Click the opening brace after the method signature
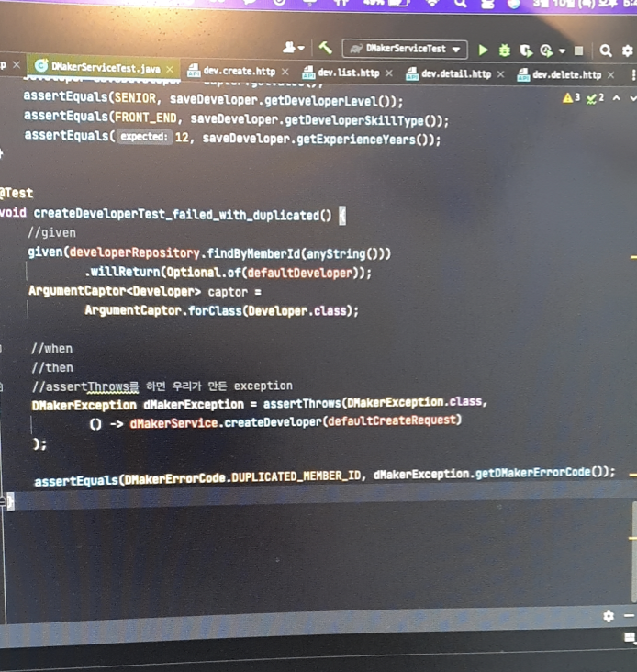The image size is (637, 672). click(x=342, y=215)
